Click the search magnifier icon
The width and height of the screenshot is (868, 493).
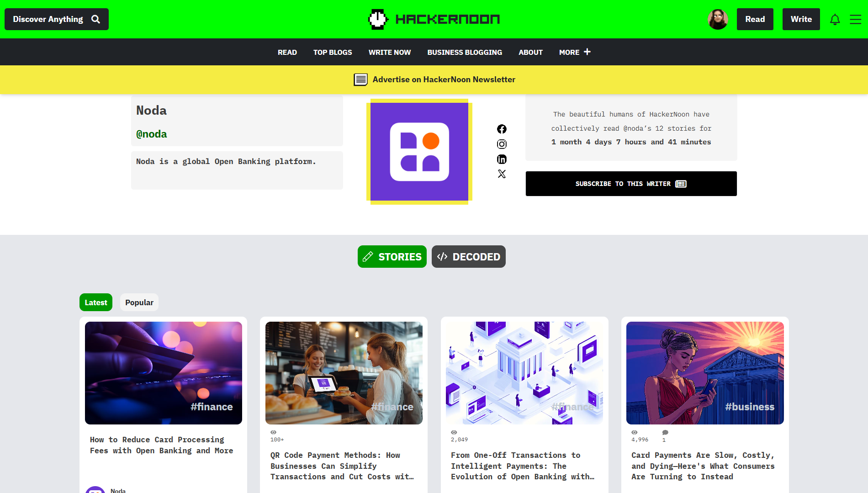95,19
